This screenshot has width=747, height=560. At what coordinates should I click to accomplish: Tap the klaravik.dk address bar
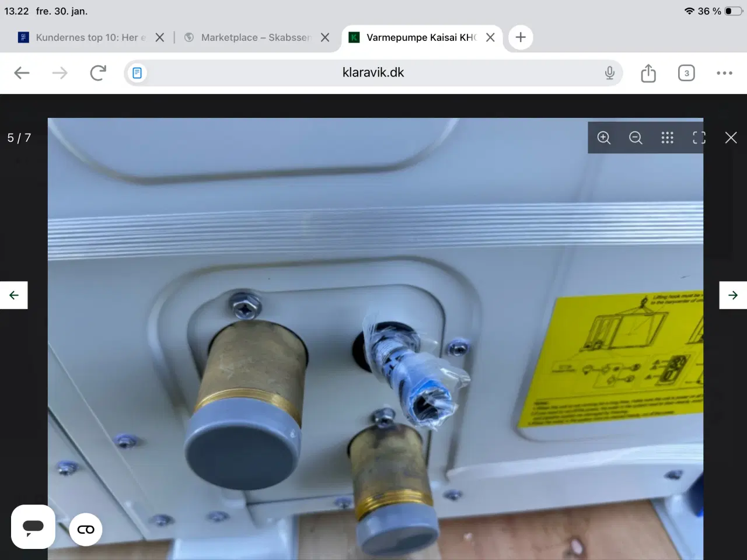click(373, 72)
